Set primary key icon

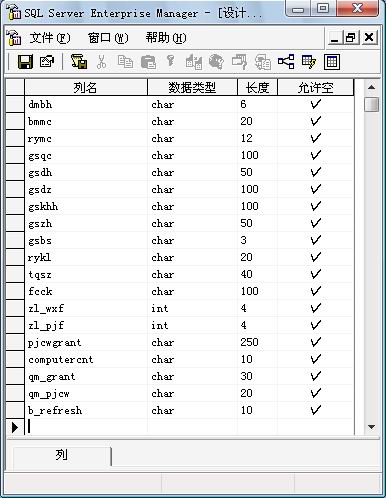coord(170,61)
